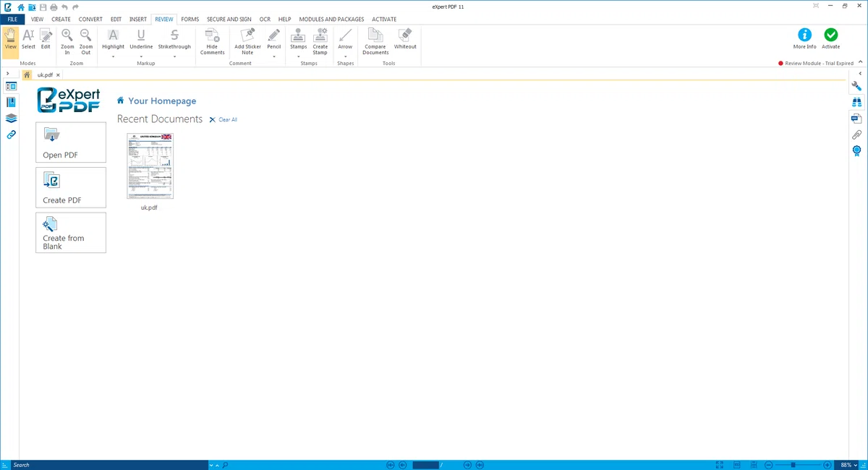Open the comments panel on right sidebar
This screenshot has width=868, height=470.
[856, 118]
